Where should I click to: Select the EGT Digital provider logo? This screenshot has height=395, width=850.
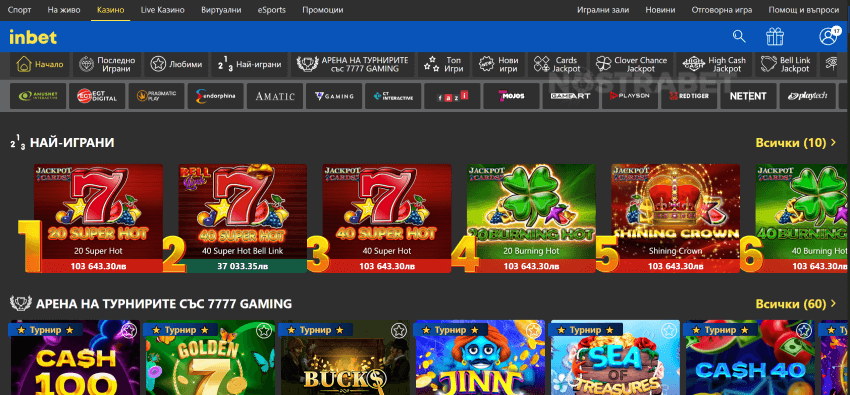97,96
